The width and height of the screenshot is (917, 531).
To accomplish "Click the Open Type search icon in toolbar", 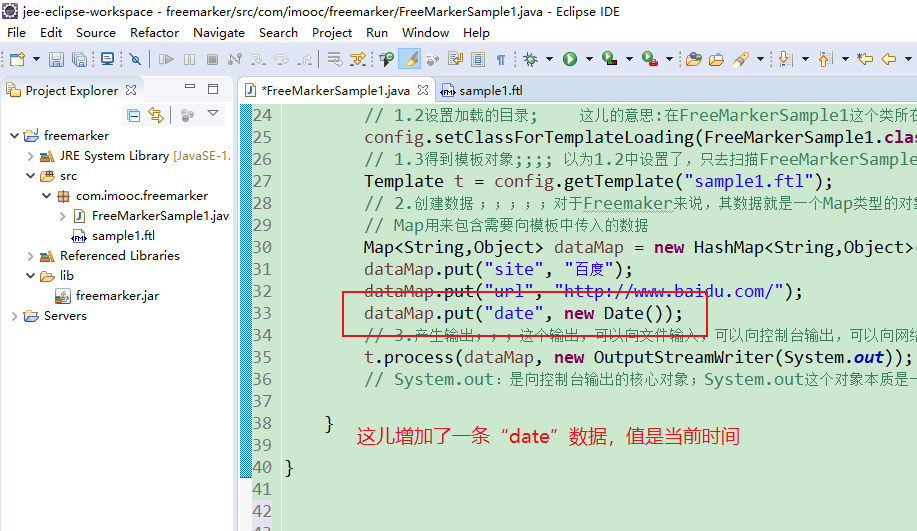I will pos(433,59).
